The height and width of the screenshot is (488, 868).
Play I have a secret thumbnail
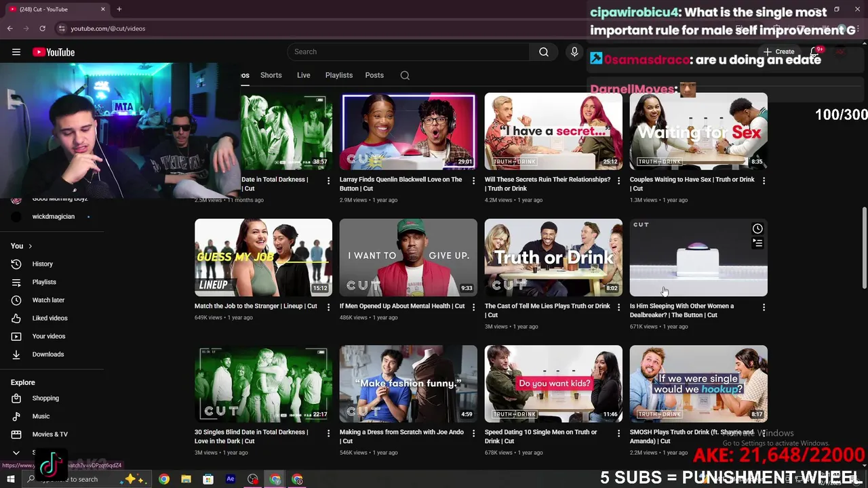click(553, 131)
